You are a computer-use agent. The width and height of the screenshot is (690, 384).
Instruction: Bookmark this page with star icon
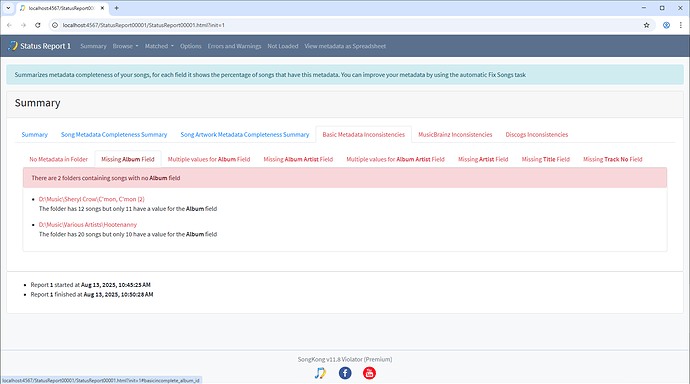[x=646, y=25]
